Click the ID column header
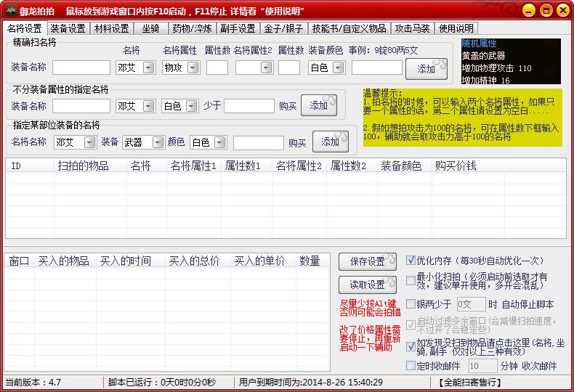The image size is (574, 392). pyautogui.click(x=30, y=166)
